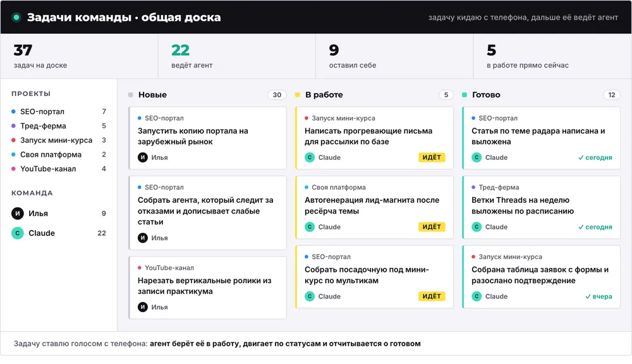Select Запуск мини-курса project in sidebar

click(x=59, y=140)
